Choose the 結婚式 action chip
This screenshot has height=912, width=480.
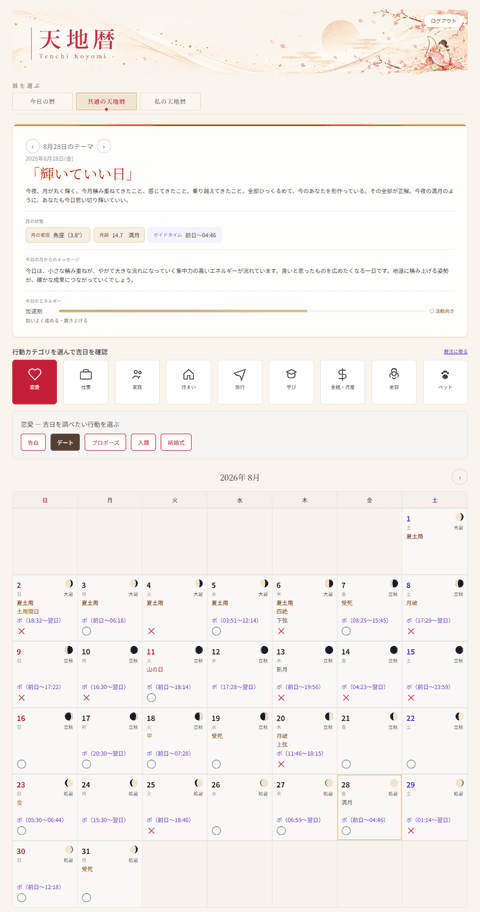click(176, 442)
